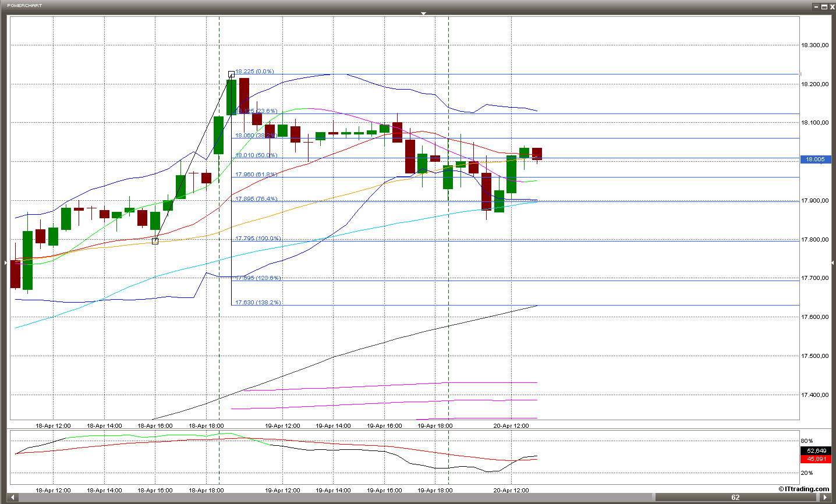Select the current price tag 18.005
836x504 pixels.
(816, 159)
